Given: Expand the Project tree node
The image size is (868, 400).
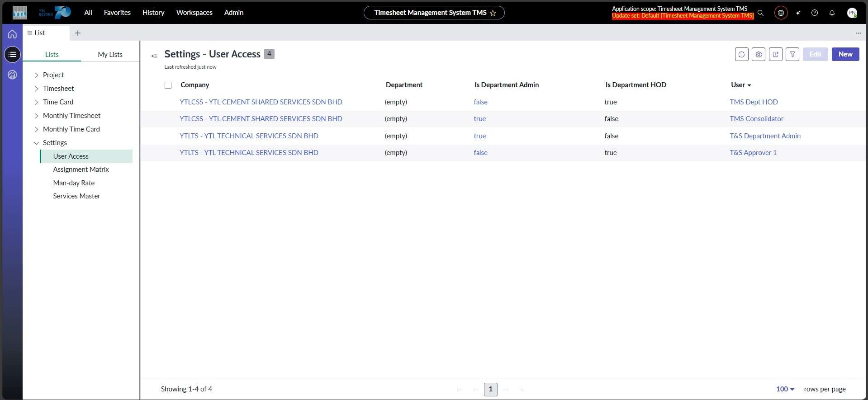Looking at the screenshot, I should 37,75.
